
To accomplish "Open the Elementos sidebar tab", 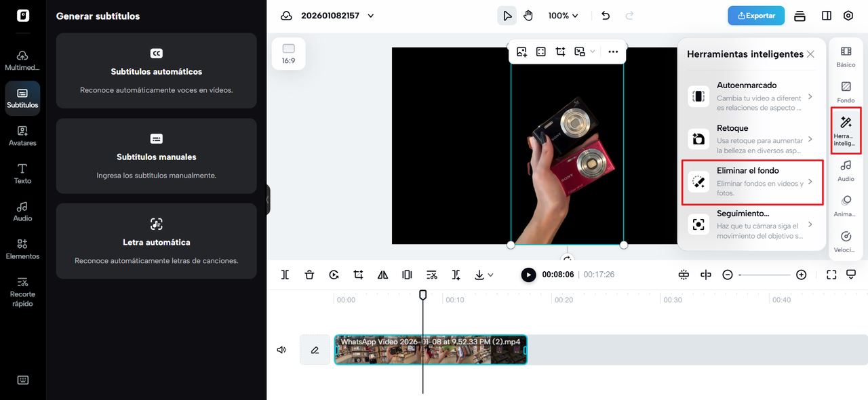I will point(22,249).
